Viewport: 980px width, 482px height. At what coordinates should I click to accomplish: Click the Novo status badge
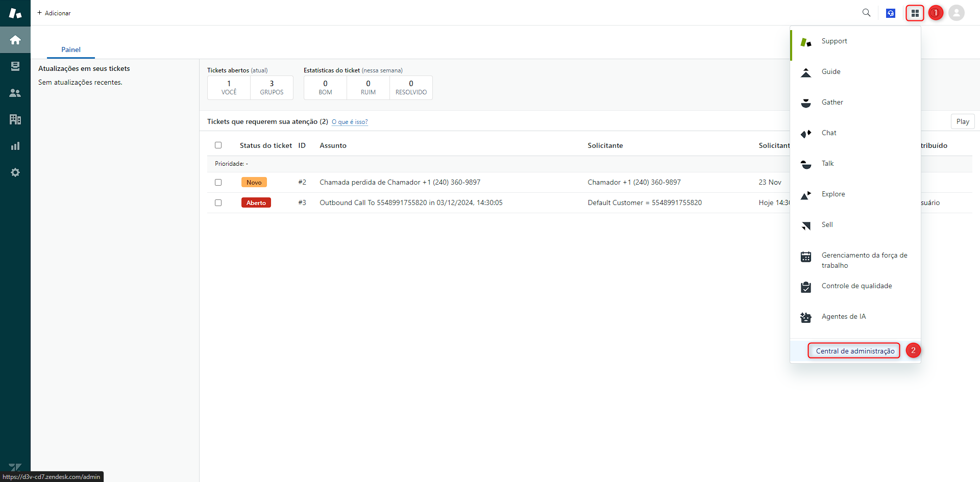click(x=254, y=182)
